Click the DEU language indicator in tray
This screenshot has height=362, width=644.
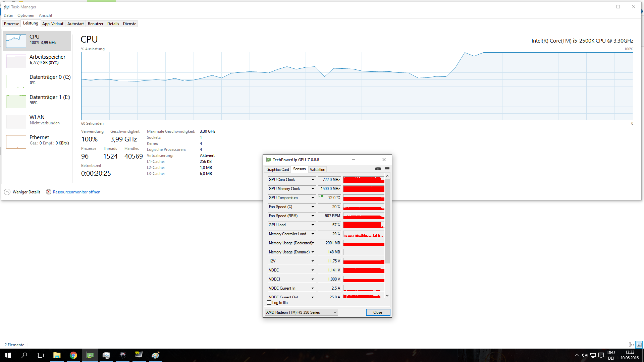(x=611, y=353)
